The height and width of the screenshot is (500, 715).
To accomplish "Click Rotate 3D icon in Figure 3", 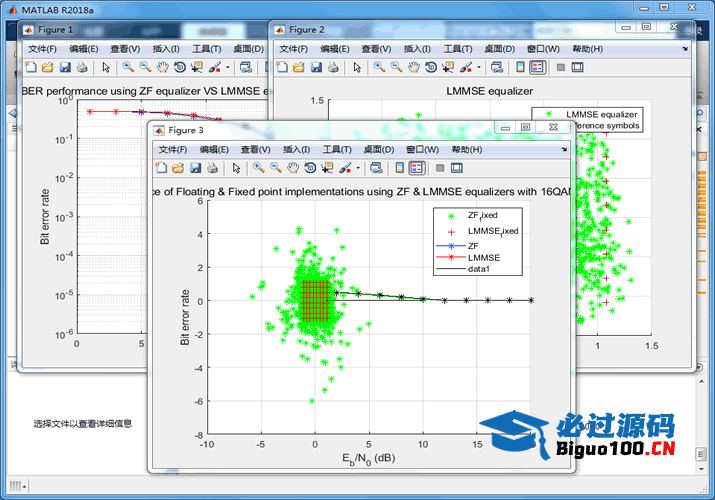I will coord(310,168).
